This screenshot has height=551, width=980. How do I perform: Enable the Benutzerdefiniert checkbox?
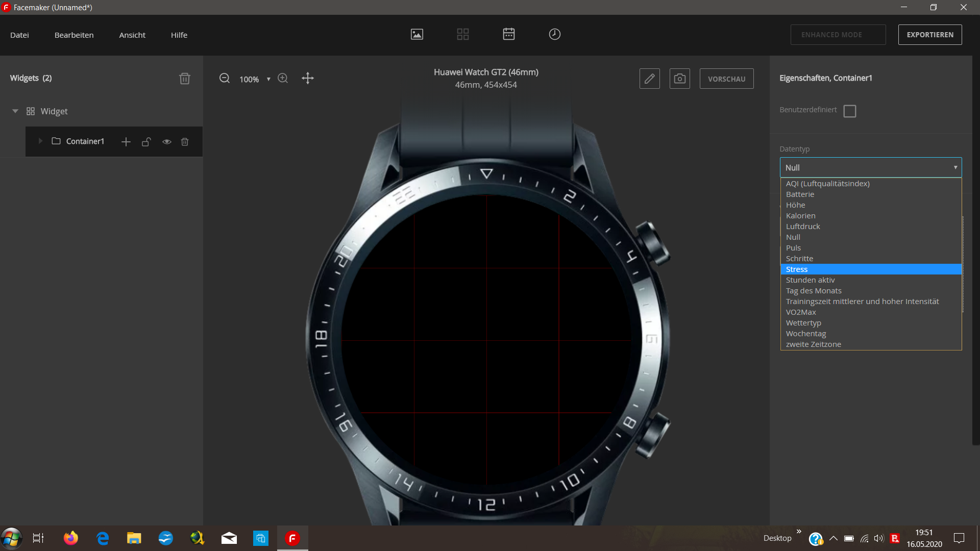click(850, 111)
